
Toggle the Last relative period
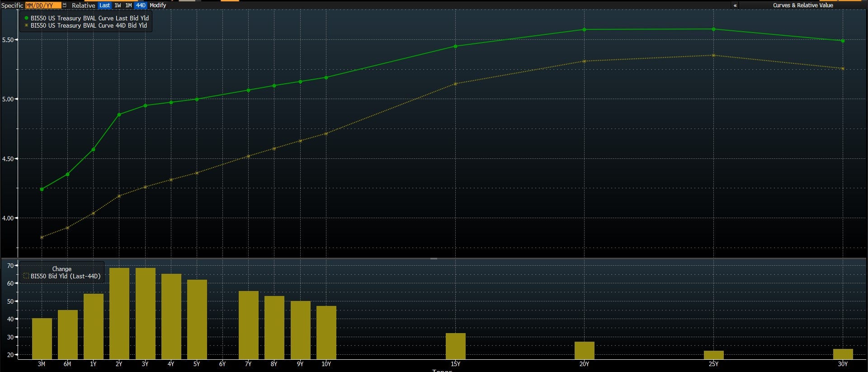[x=104, y=5]
